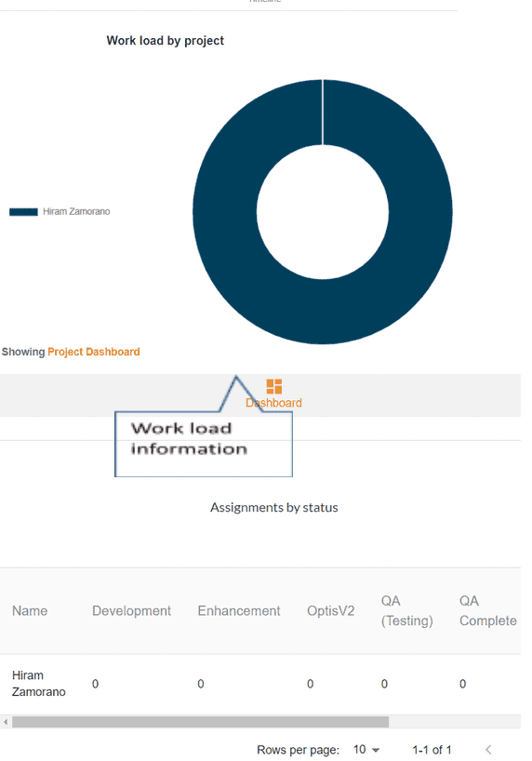
Task: Click the QA Complete value 0 cell
Action: [462, 685]
